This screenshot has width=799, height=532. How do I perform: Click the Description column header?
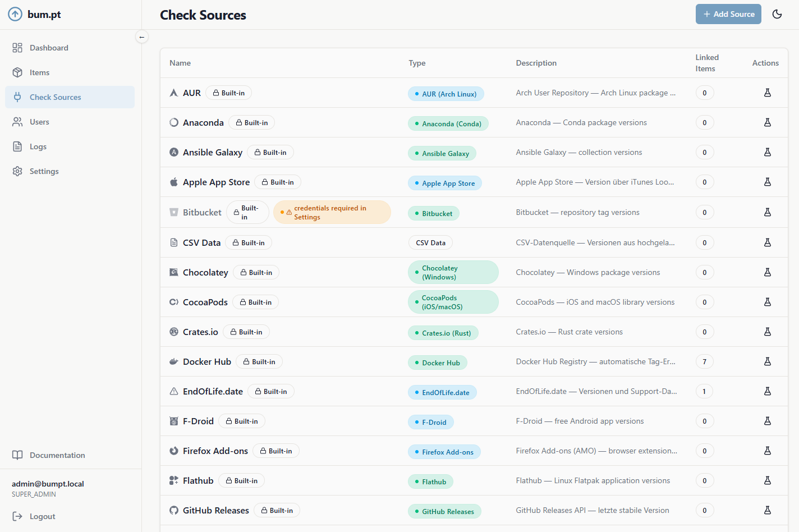536,63
